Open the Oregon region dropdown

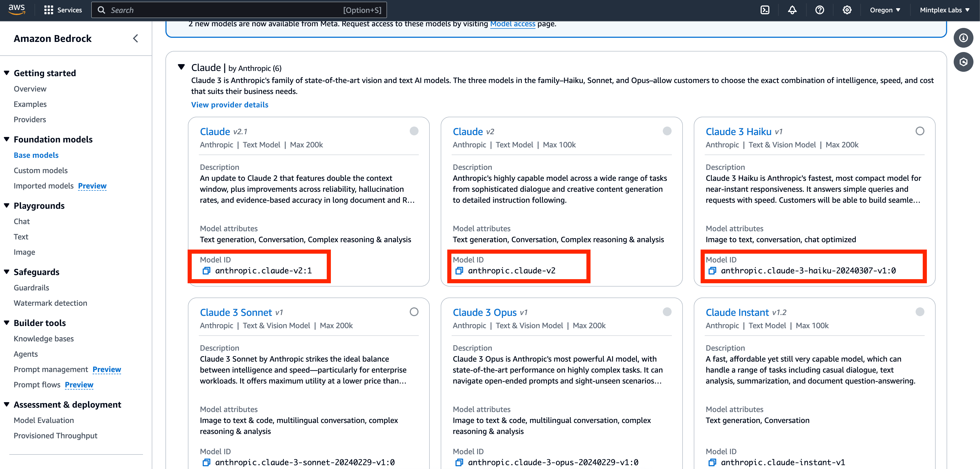tap(885, 10)
